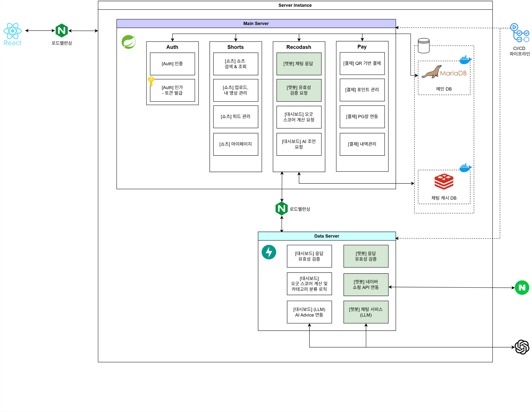The width and height of the screenshot is (532, 412).
Task: Select the [챗봇] 네이버 쇼핑 API 연동 box
Action: tap(366, 285)
